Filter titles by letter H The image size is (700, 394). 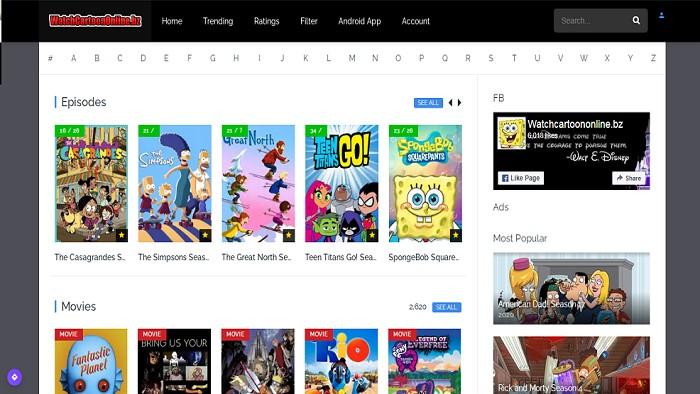coord(236,58)
